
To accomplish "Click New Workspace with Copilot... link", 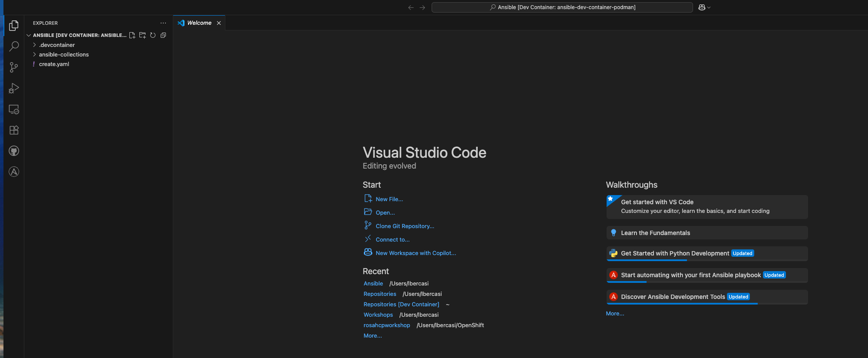I will point(416,253).
